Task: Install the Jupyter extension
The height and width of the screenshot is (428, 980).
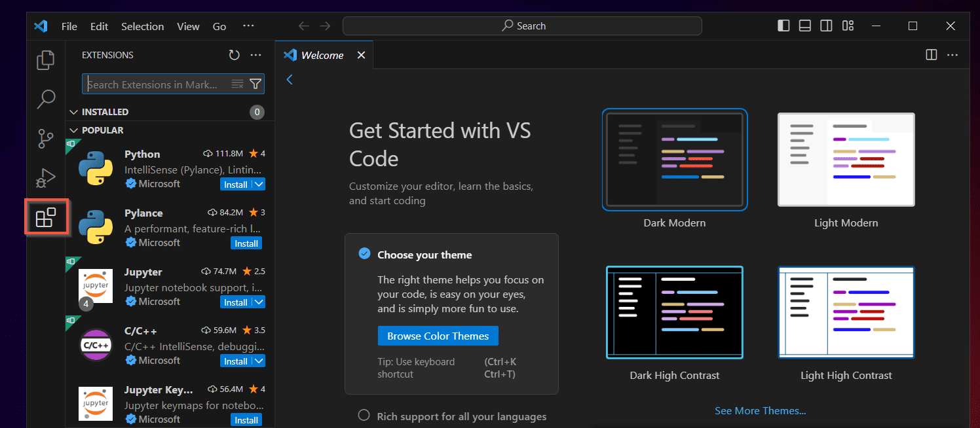Action: 236,302
